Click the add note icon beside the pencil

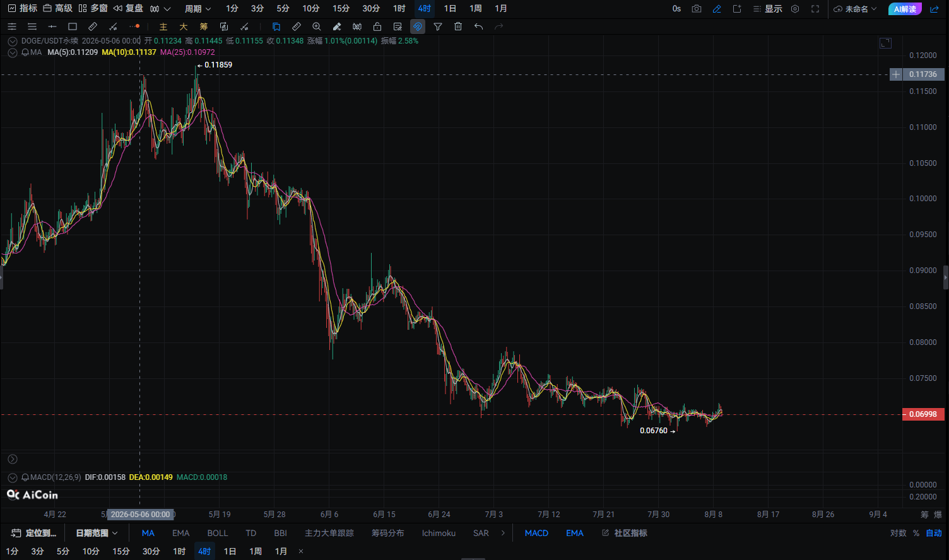(737, 9)
